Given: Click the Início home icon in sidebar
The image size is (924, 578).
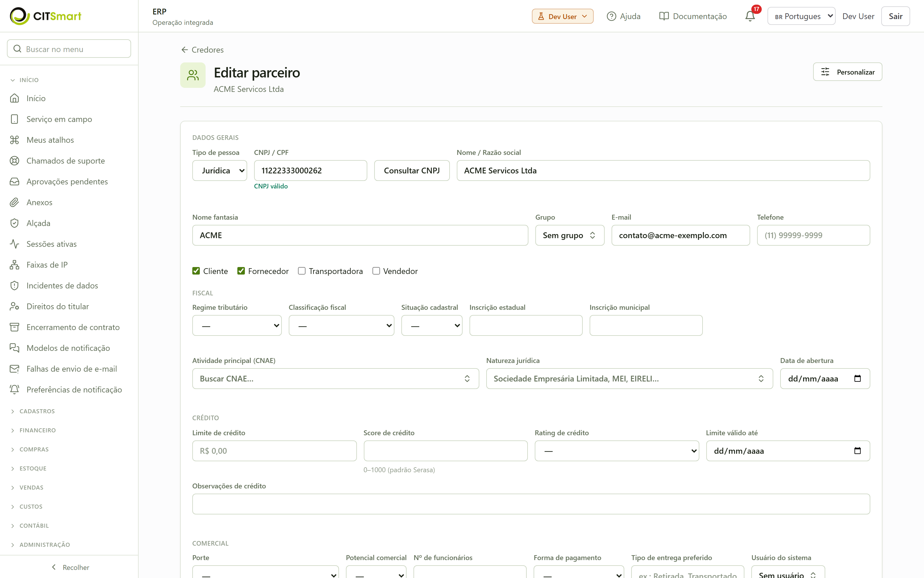Looking at the screenshot, I should tap(14, 98).
